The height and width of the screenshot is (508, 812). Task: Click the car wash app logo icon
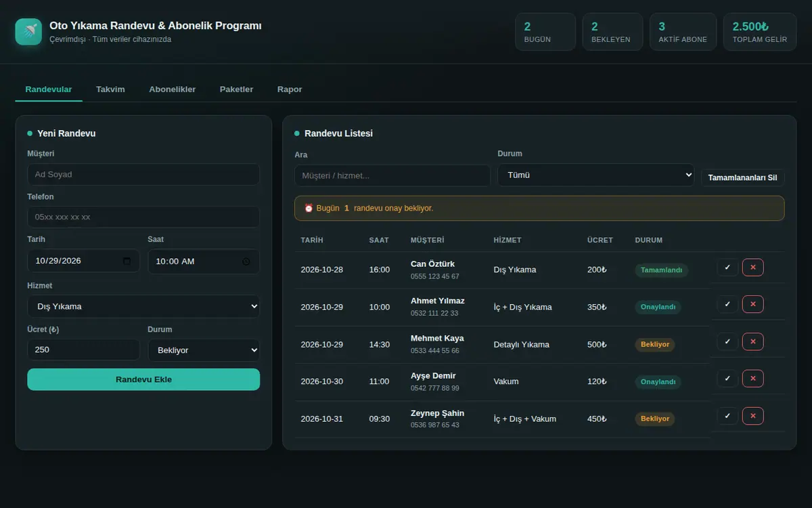pyautogui.click(x=28, y=32)
